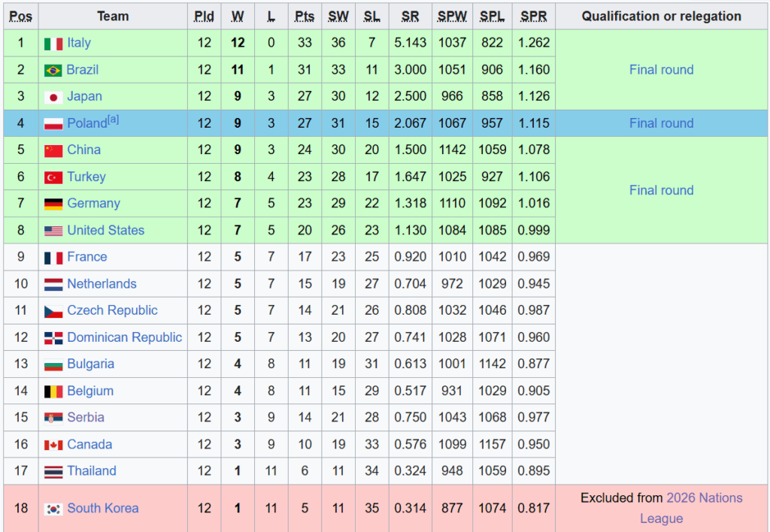Click the Germany flag icon

coord(53,204)
